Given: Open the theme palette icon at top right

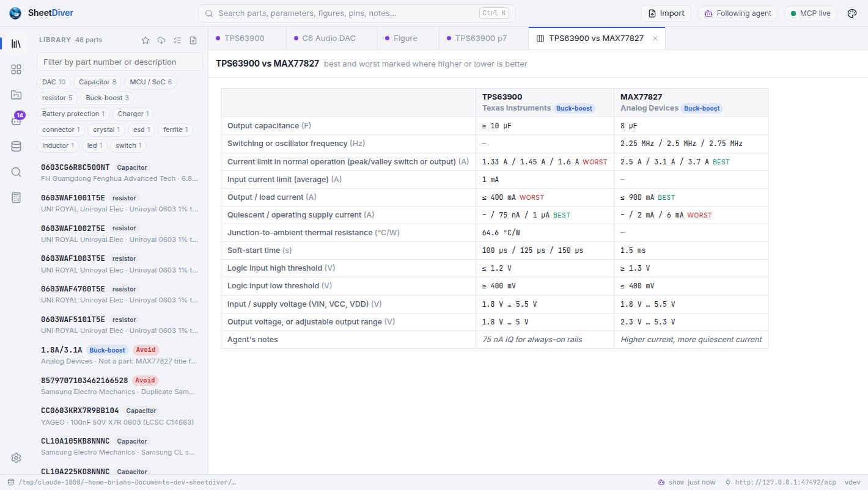Looking at the screenshot, I should pyautogui.click(x=853, y=13).
